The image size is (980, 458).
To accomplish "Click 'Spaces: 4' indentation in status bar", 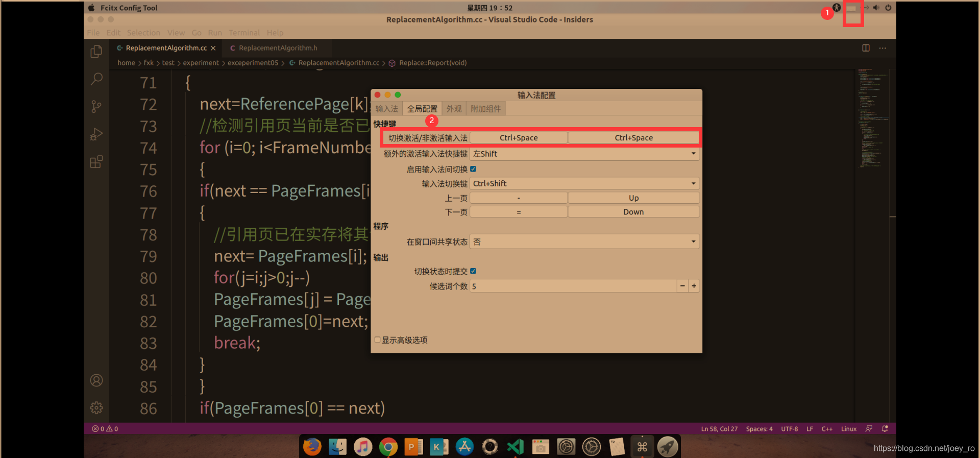I will tap(759, 429).
